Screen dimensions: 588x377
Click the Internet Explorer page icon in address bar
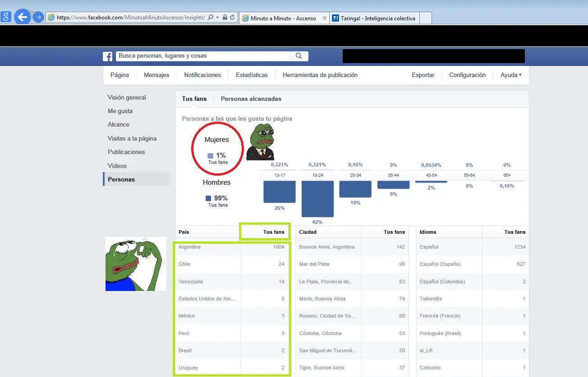51,18
